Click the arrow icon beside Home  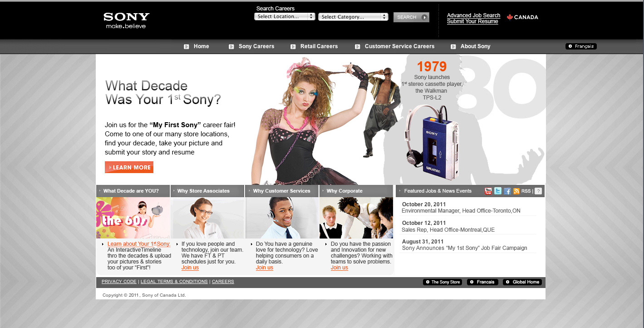coord(187,46)
